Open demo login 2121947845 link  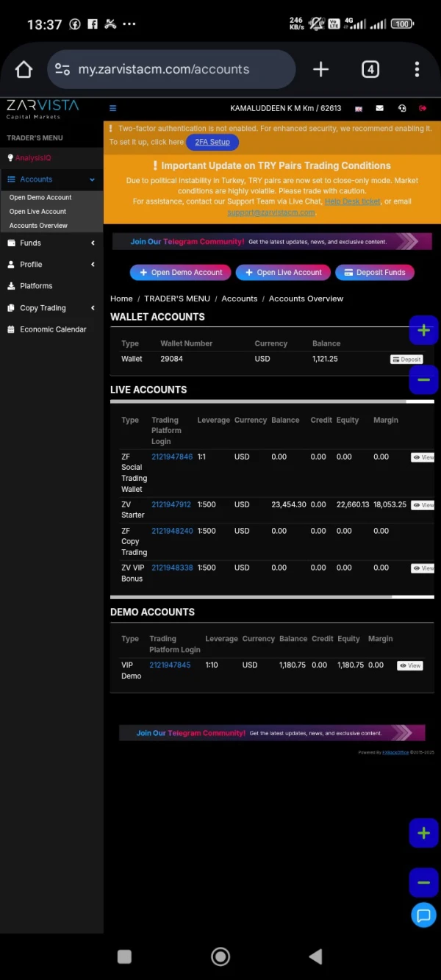(170, 665)
